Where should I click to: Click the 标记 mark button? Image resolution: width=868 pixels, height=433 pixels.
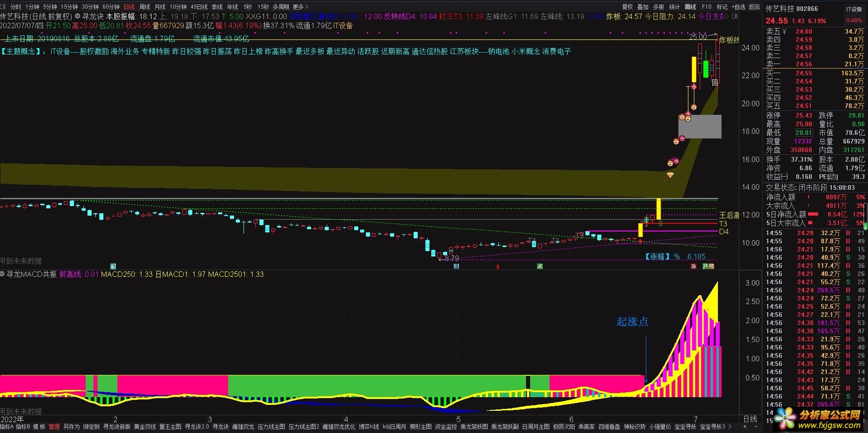point(722,7)
